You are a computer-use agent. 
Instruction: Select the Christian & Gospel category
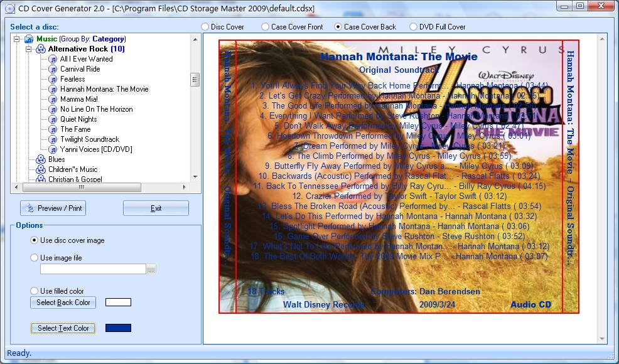click(75, 179)
